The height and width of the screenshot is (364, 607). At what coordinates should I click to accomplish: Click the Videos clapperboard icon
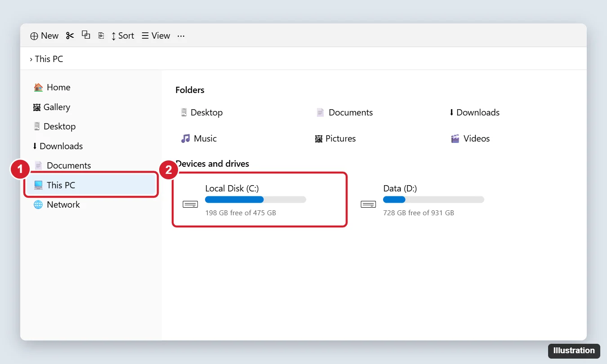[455, 138]
